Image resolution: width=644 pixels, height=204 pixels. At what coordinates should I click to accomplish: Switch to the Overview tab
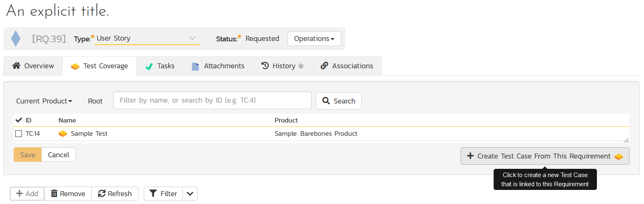[33, 66]
